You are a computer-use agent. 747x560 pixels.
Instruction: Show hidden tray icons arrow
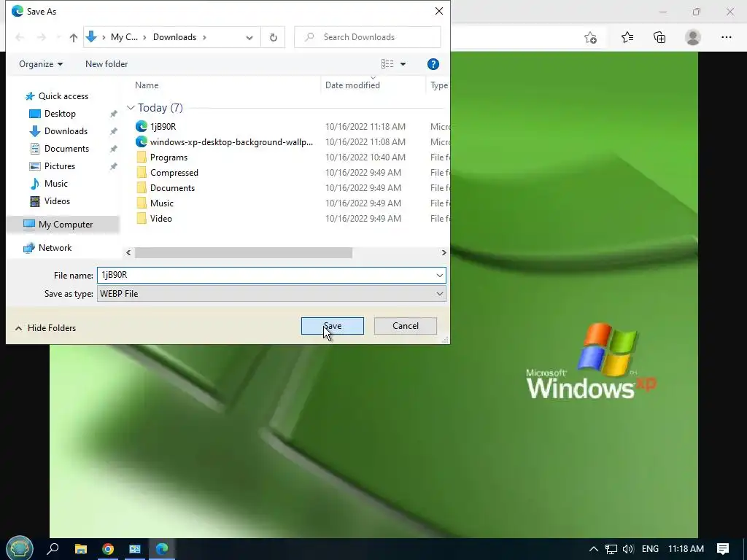coord(594,549)
